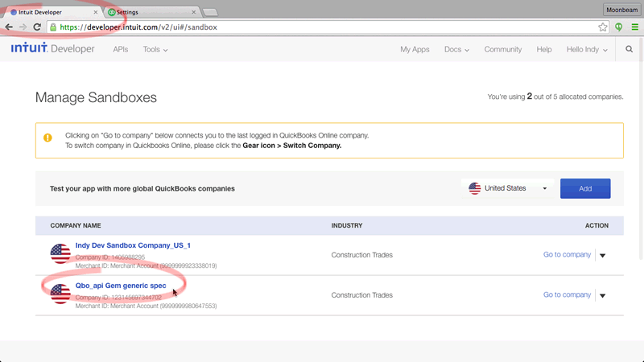Click the COMPANY NAME column header

click(x=76, y=225)
